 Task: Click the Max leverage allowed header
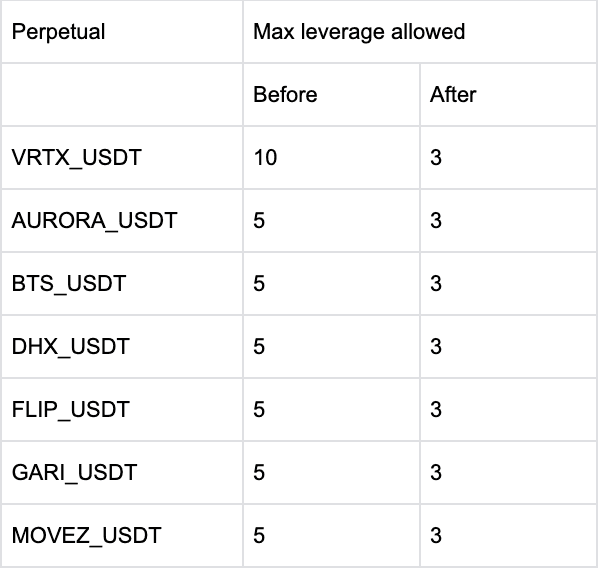(x=359, y=32)
